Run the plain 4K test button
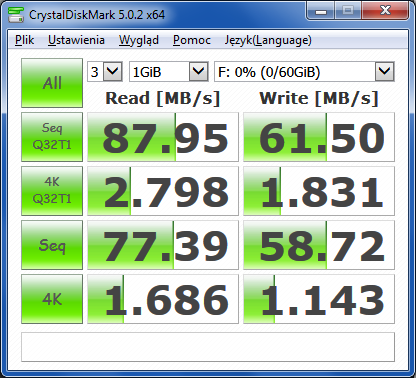 click(x=52, y=299)
